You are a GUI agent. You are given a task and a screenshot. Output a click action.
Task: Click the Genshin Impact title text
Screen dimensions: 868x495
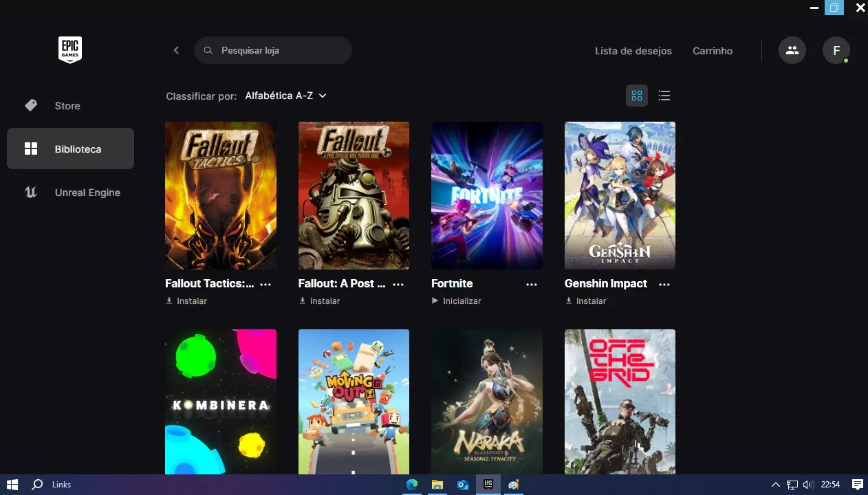(606, 283)
